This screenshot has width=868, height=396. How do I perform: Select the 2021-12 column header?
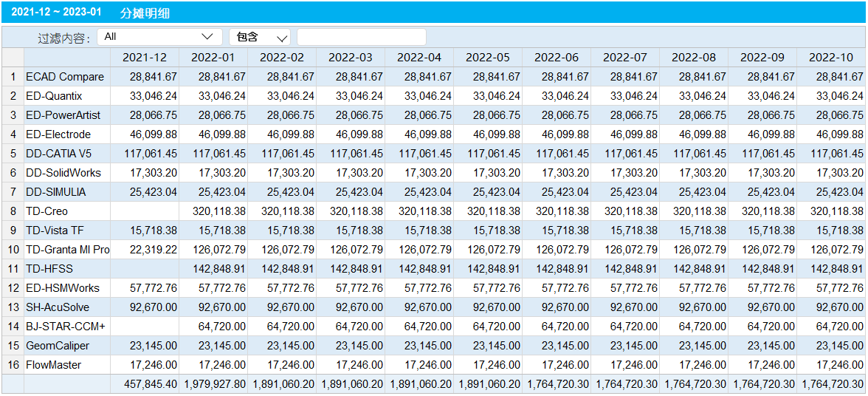click(x=145, y=58)
